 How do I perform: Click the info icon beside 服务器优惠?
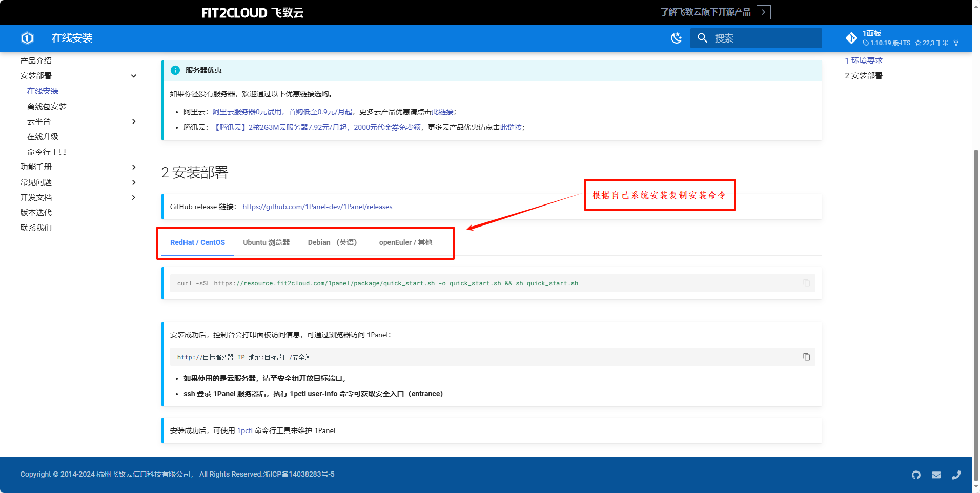(175, 70)
